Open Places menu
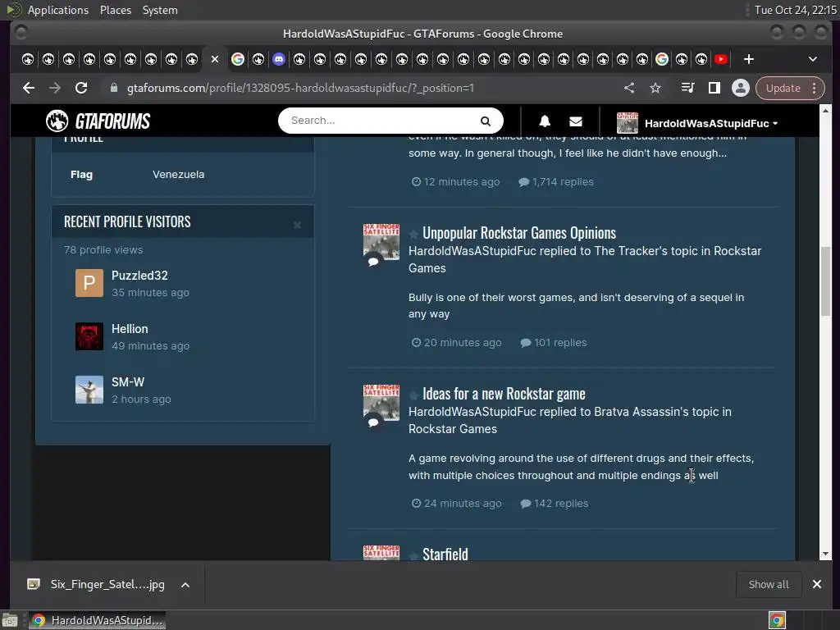This screenshot has height=630, width=840. 116,10
